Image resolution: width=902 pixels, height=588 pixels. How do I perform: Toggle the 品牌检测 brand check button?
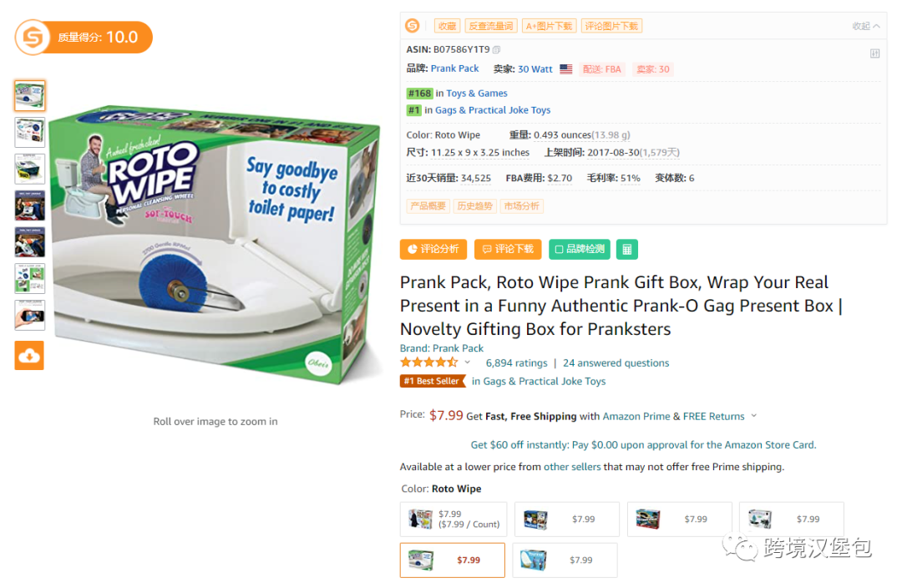click(580, 249)
